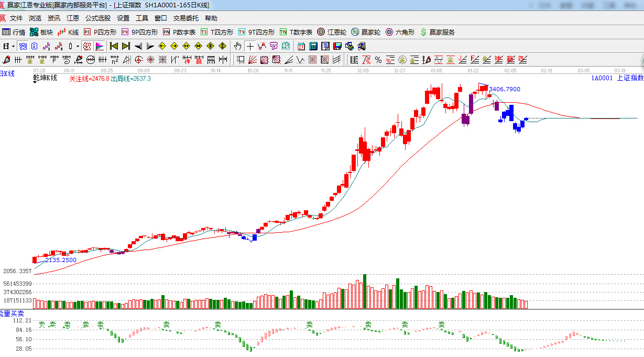Expand the 日 period dropdown arrow

coord(13,46)
